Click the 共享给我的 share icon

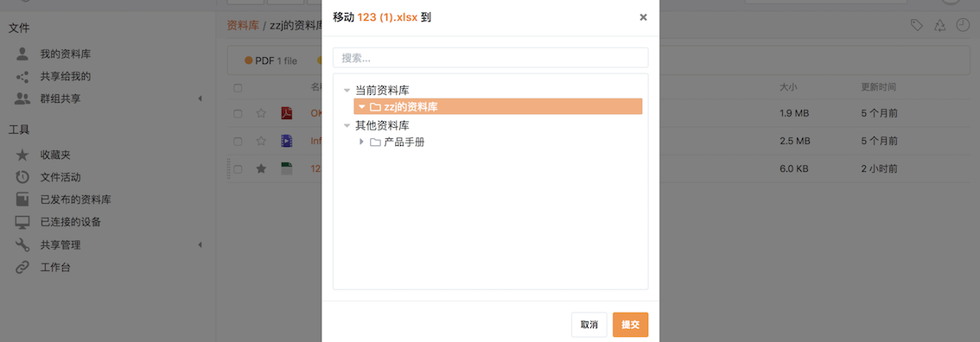point(22,77)
